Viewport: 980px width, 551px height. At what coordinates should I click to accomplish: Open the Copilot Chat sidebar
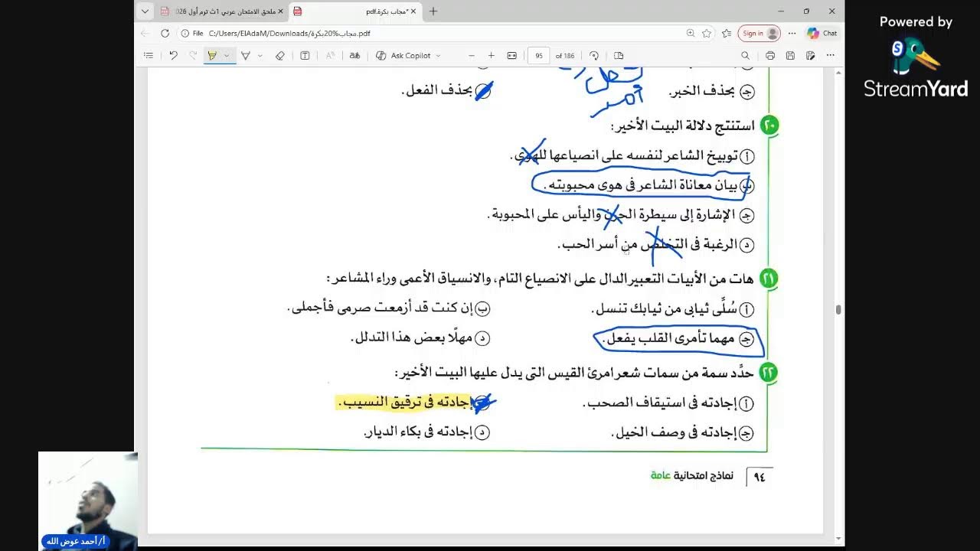[822, 34]
